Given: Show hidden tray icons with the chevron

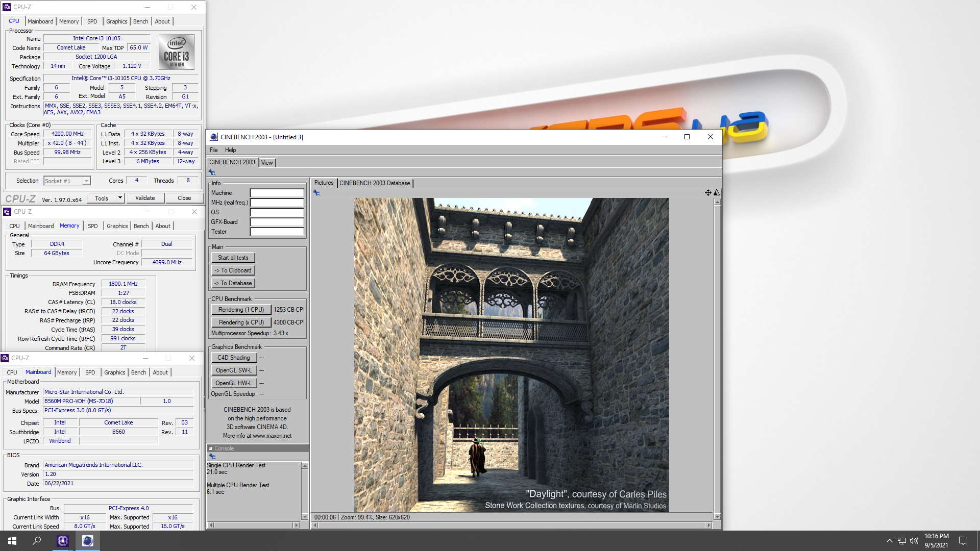Looking at the screenshot, I should [x=890, y=541].
